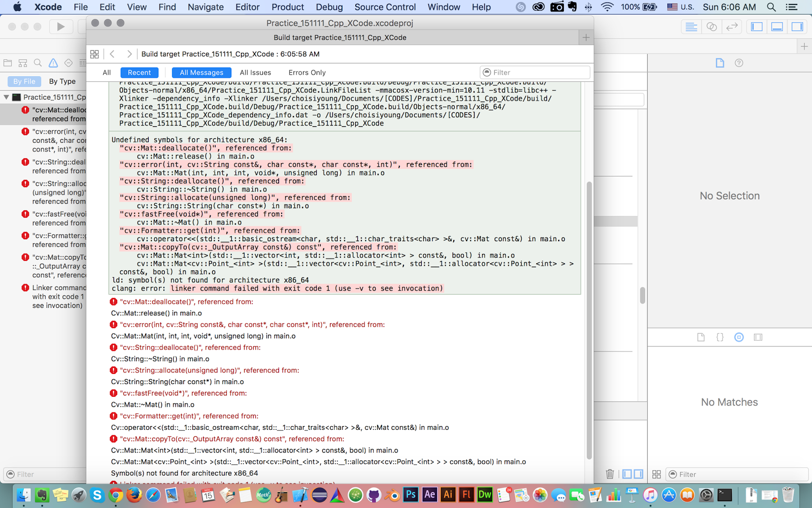Screen dimensions: 812x508
Task: Select the cv::fastFree(void*) error in log list
Action: tap(183, 393)
